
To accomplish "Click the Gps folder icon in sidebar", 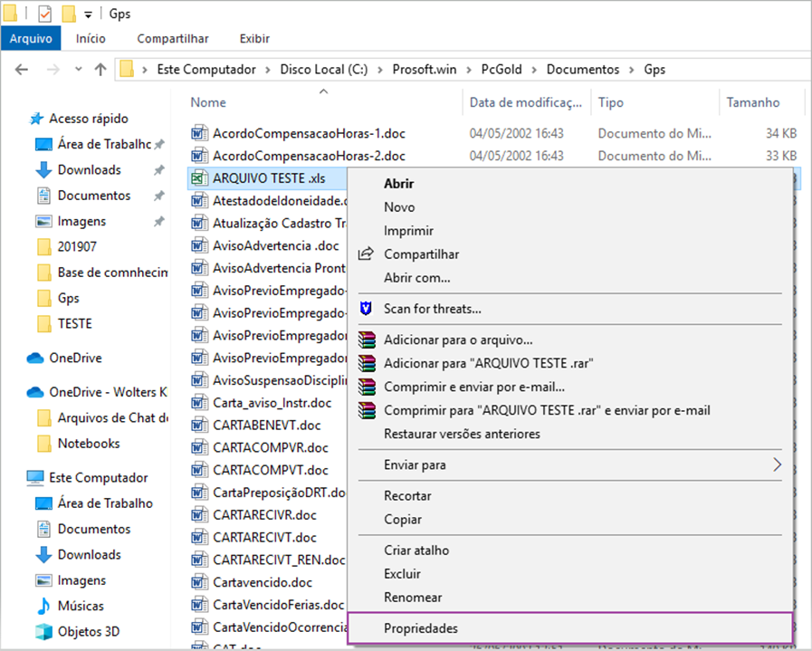I will tap(44, 298).
